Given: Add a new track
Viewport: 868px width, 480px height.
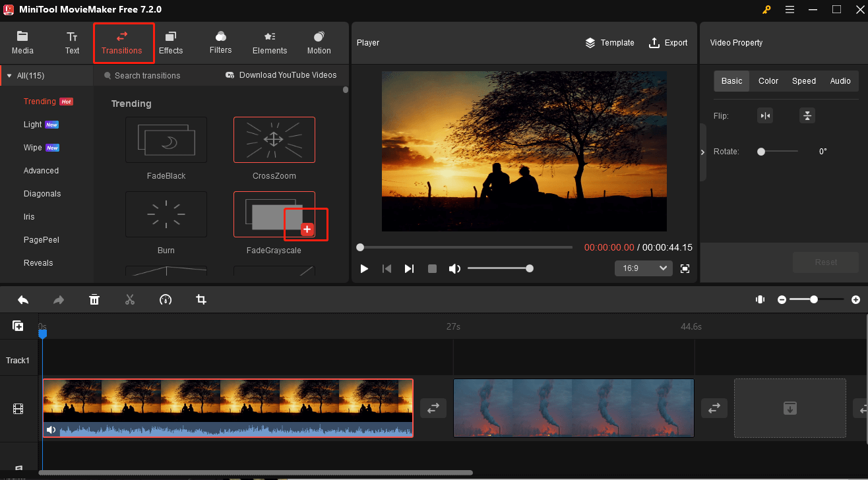Looking at the screenshot, I should pyautogui.click(x=18, y=326).
